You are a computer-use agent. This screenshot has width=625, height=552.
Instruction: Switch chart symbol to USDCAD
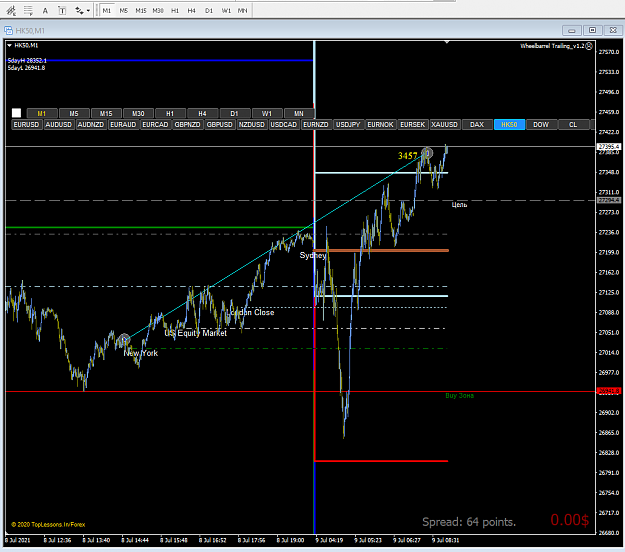(x=284, y=125)
